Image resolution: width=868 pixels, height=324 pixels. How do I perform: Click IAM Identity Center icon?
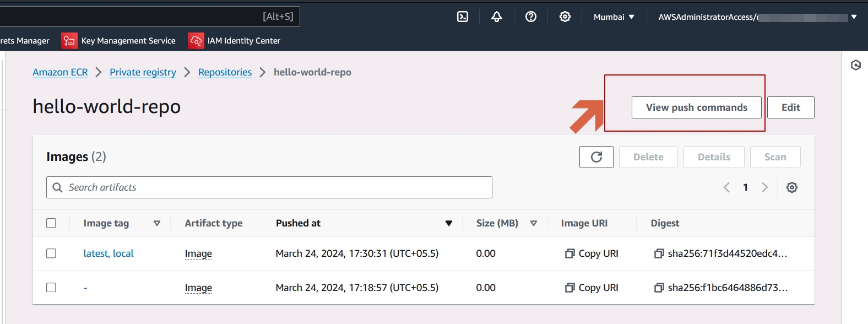point(196,40)
